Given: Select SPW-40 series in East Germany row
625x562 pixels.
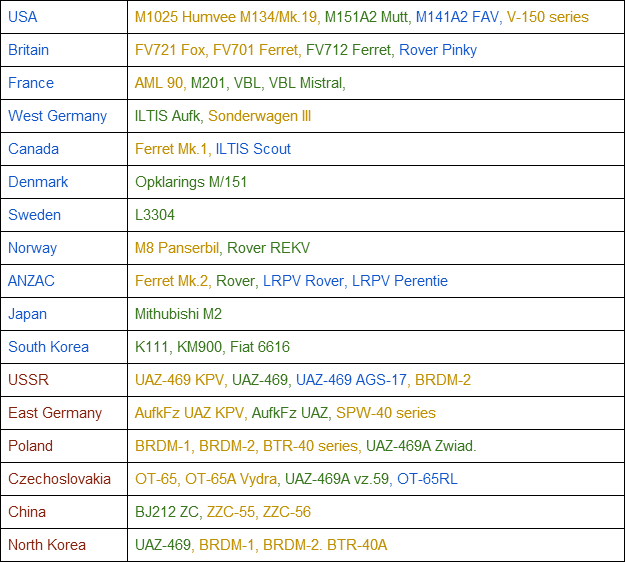Looking at the screenshot, I should [x=386, y=413].
